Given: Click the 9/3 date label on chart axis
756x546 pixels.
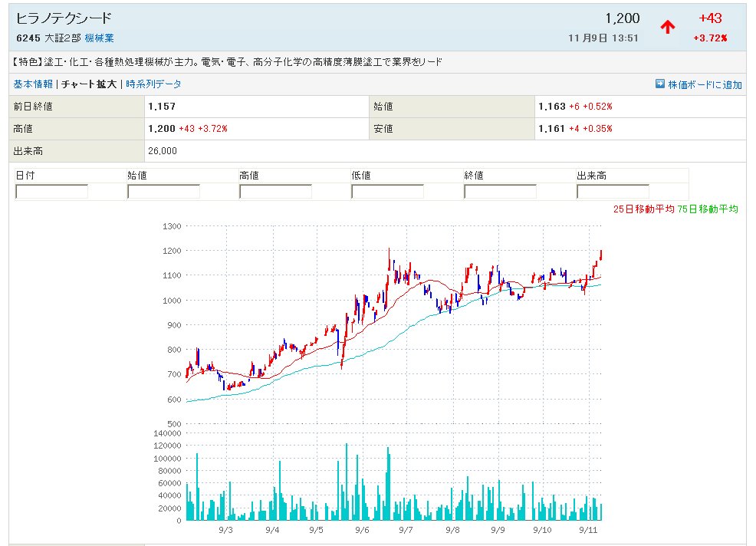Looking at the screenshot, I should click(x=225, y=530).
